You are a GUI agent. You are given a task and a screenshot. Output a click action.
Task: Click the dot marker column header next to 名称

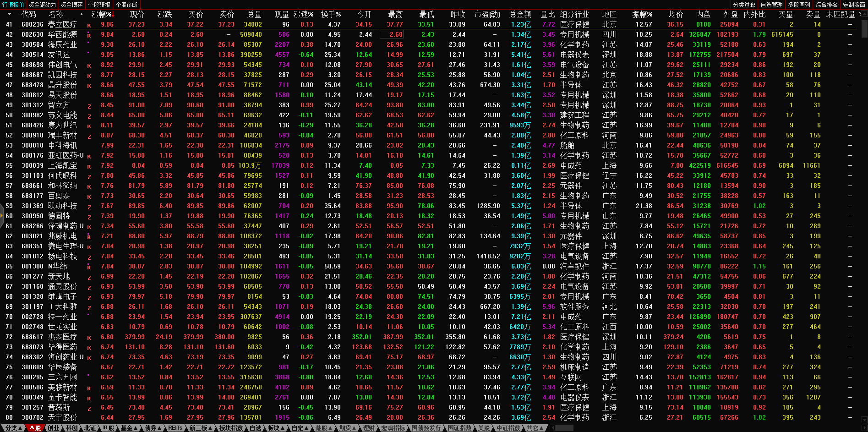[x=82, y=15]
